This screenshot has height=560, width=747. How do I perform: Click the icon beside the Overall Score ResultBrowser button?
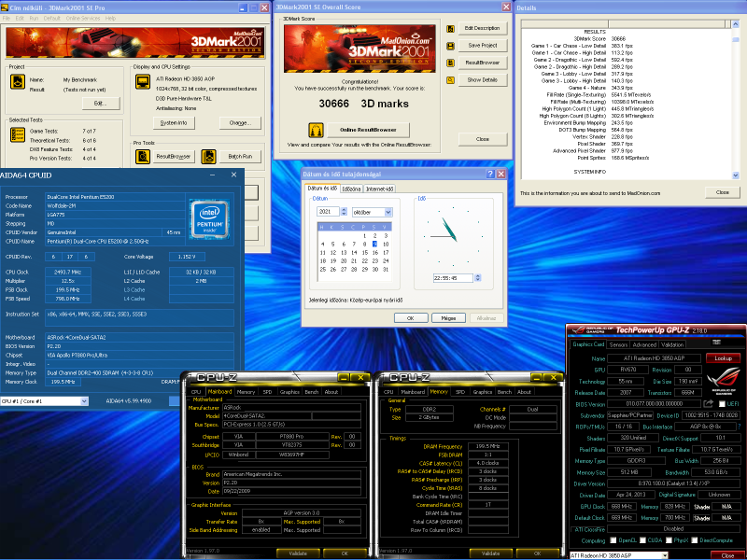coord(450,63)
